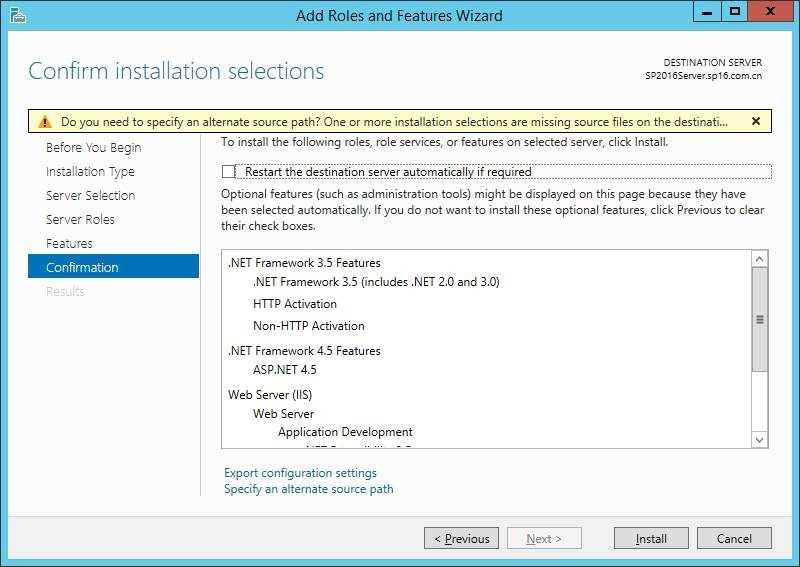The width and height of the screenshot is (800, 567).
Task: Click the list's scroll down arrow
Action: point(759,439)
